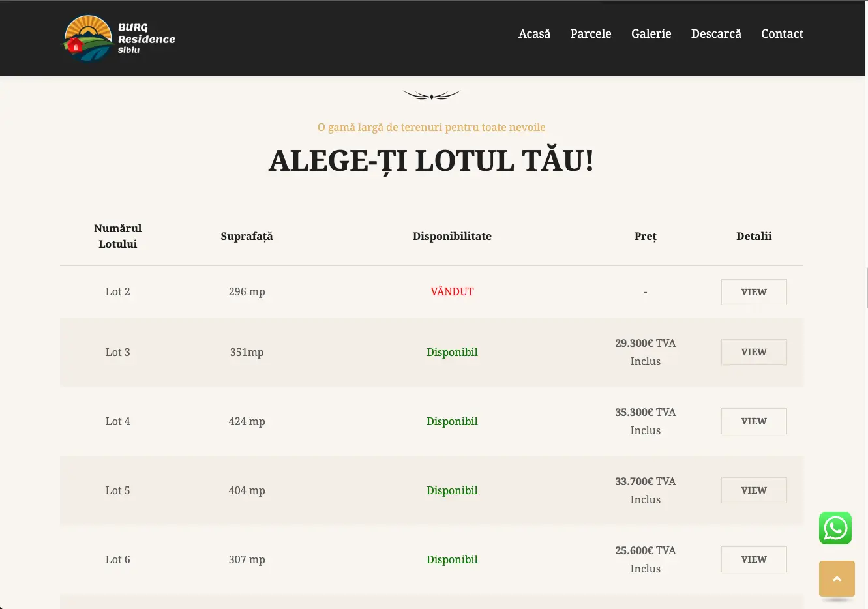Click the decorative divider ornament above heading
The image size is (868, 609).
[x=431, y=95]
